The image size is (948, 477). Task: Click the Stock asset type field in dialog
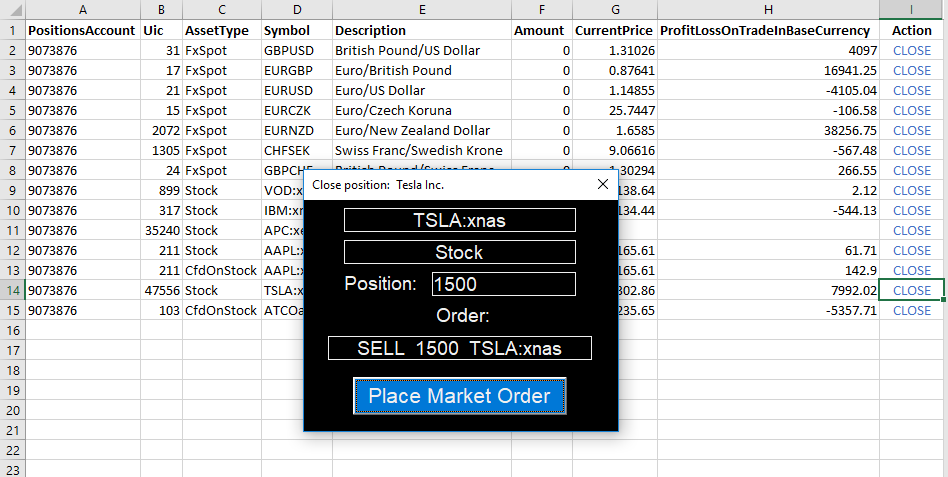pyautogui.click(x=459, y=252)
